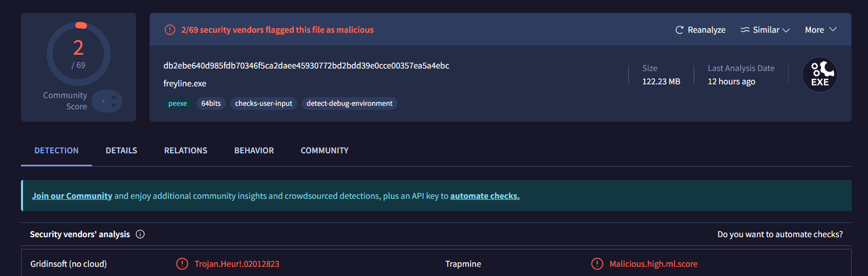Click the file hash text
Image resolution: width=868 pixels, height=276 pixels.
[306, 66]
